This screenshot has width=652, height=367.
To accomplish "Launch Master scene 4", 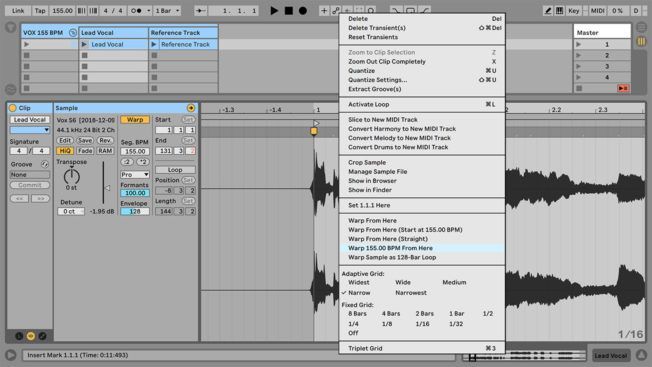I will (x=578, y=77).
